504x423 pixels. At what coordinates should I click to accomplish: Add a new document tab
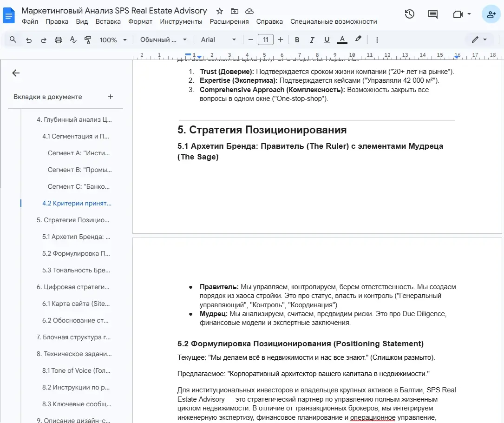coord(111,97)
